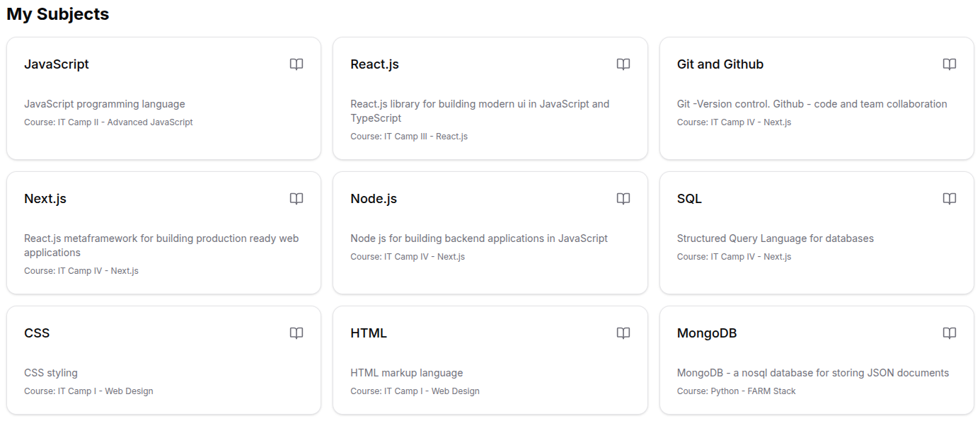The height and width of the screenshot is (421, 980).
Task: Open the book icon on CSS card
Action: 296,333
